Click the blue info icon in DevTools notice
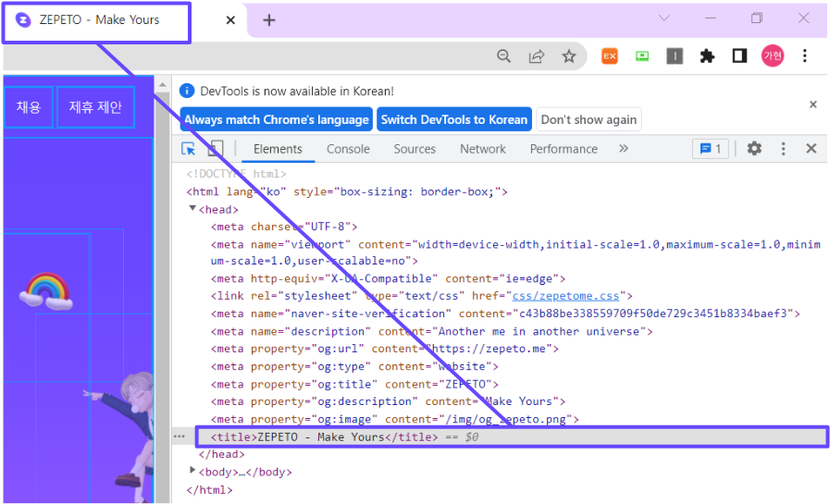The width and height of the screenshot is (830, 504). click(187, 91)
